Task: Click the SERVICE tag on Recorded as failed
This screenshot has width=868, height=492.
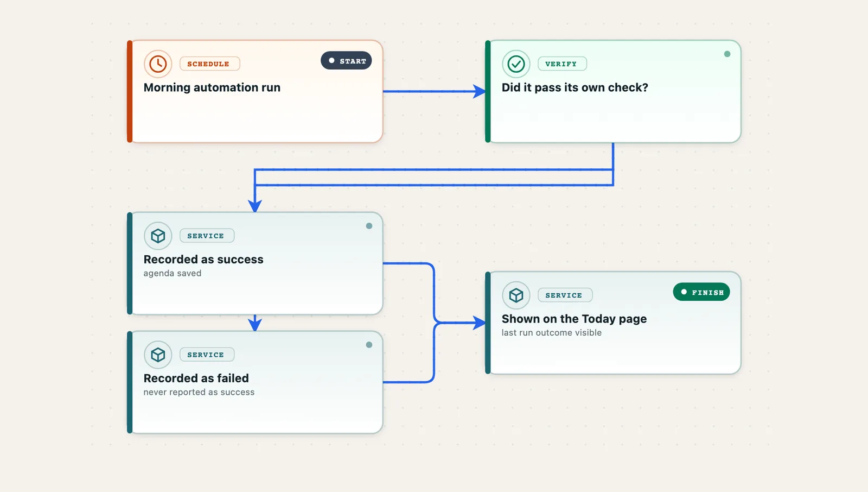Action: pos(207,355)
